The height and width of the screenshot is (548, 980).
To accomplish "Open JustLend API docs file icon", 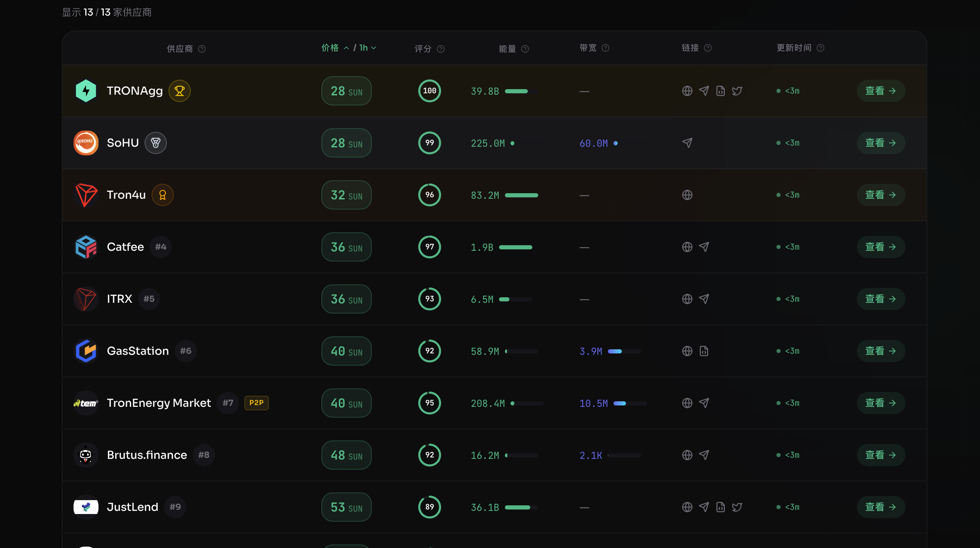I will (x=720, y=507).
